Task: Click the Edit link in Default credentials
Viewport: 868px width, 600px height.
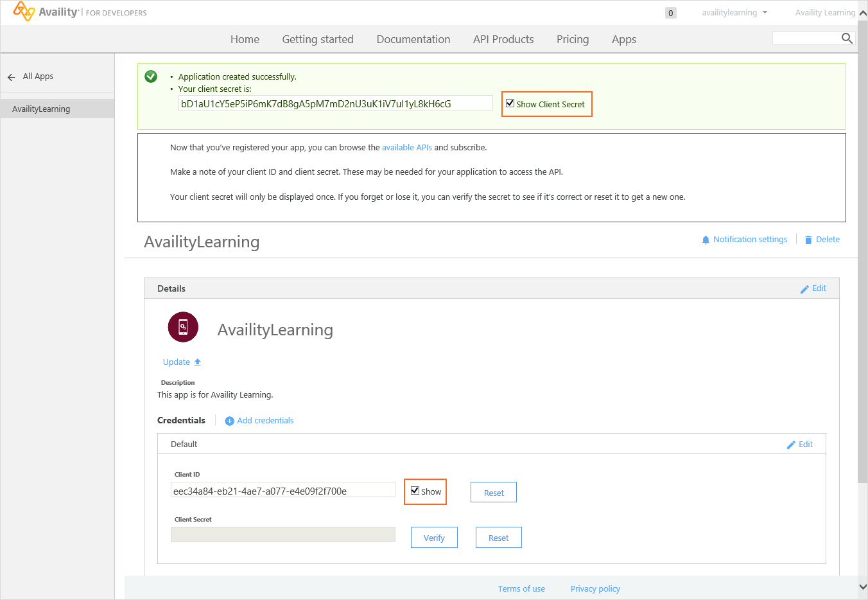Action: [806, 445]
